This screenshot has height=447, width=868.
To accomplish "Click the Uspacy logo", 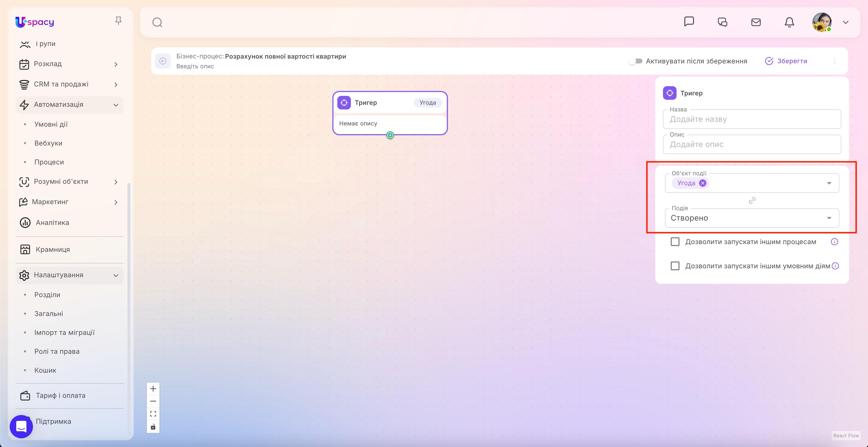I will [x=35, y=22].
